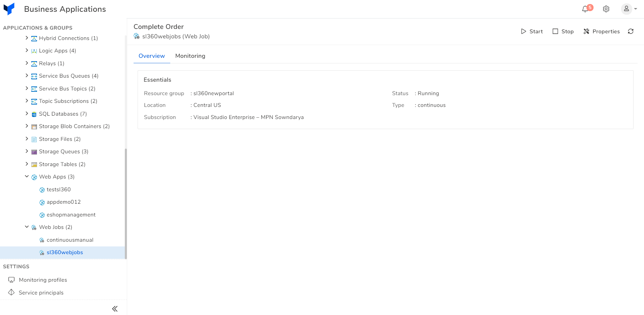Open the Properties panel
The image size is (644, 315).
[x=602, y=31]
